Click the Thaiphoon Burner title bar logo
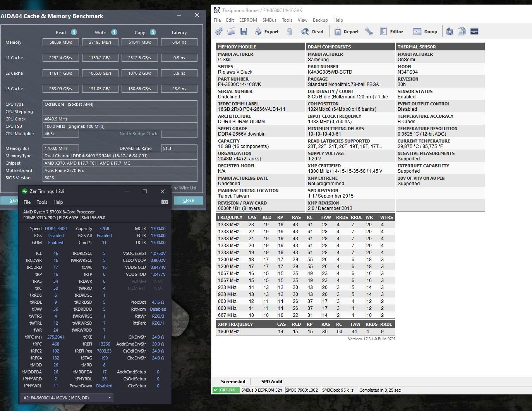The image size is (532, 411). coord(217,10)
